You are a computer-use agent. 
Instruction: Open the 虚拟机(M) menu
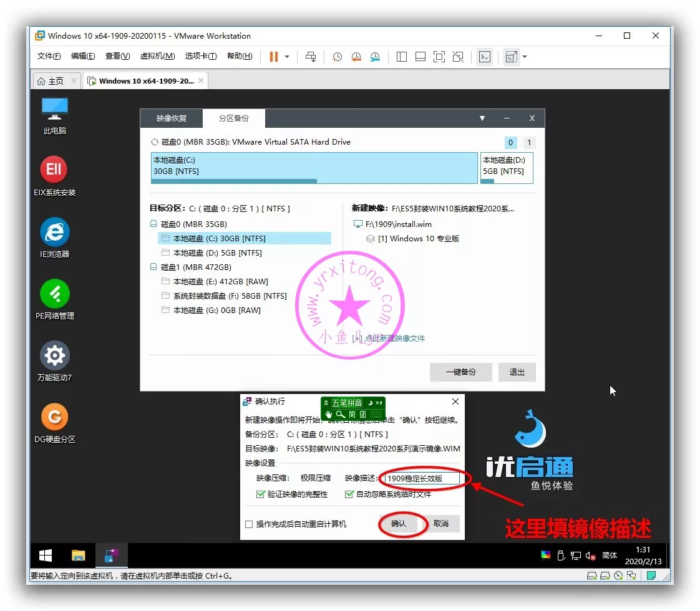pos(157,56)
